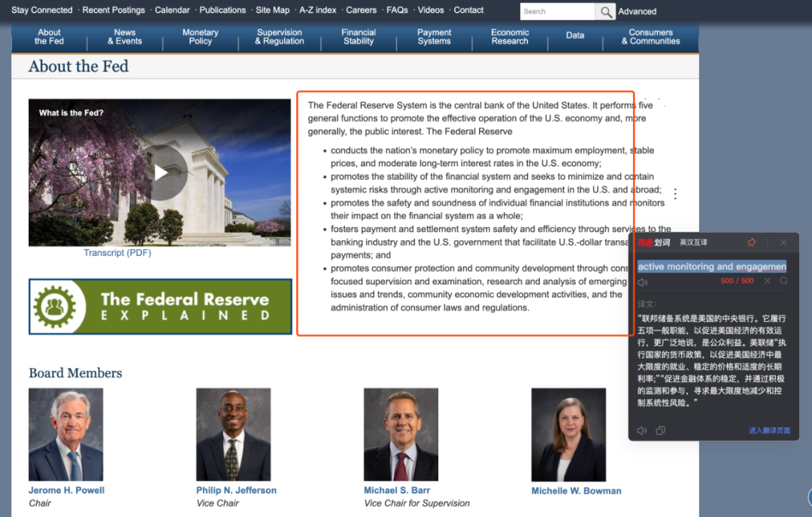Screen dimensions: 812x517
Task: Close the Youdao translation popup
Action: point(783,242)
